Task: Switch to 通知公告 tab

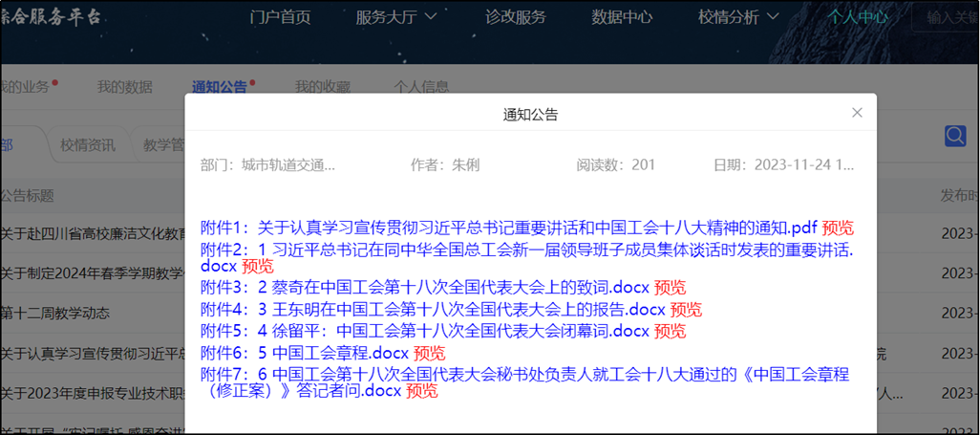Action: 220,87
